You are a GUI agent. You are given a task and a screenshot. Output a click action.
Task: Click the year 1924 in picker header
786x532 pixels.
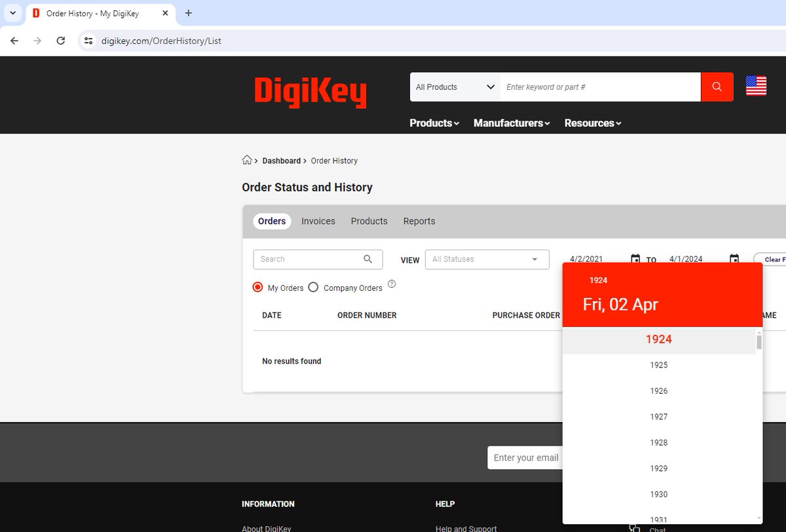pyautogui.click(x=599, y=280)
